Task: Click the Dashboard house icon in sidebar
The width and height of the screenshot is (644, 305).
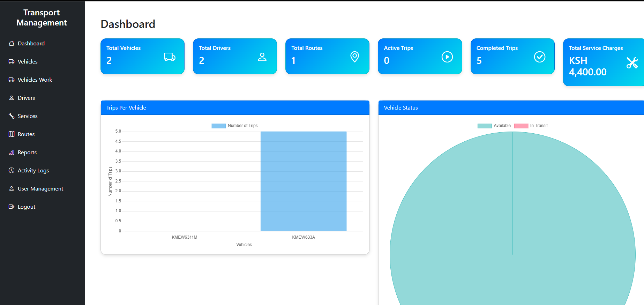Action: (12, 43)
